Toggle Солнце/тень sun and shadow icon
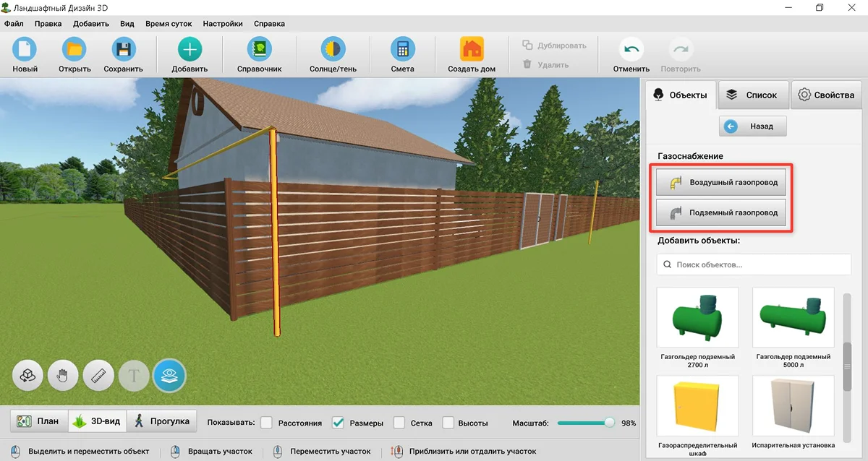Viewport: 868px width, 461px height. tap(333, 50)
